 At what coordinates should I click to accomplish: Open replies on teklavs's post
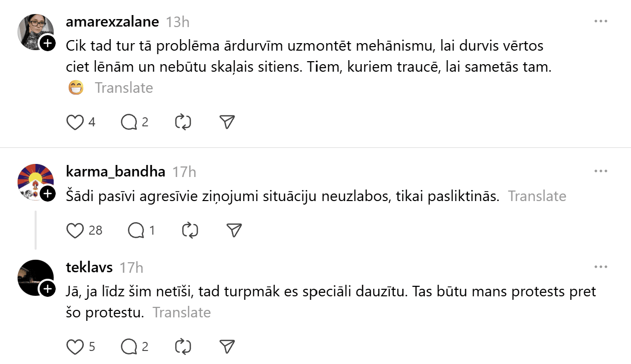tap(129, 346)
